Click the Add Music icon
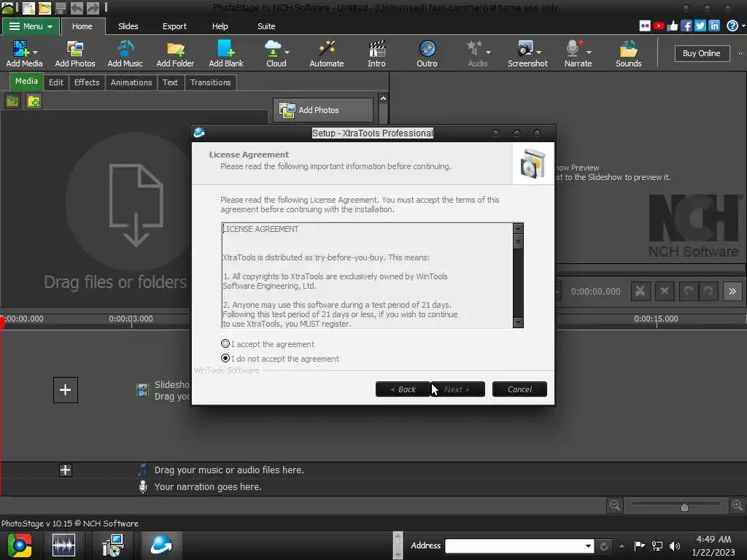The height and width of the screenshot is (560, 747). pyautogui.click(x=125, y=49)
